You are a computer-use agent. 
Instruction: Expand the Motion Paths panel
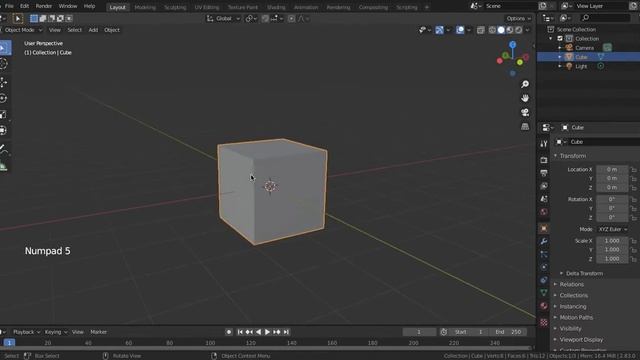576,318
